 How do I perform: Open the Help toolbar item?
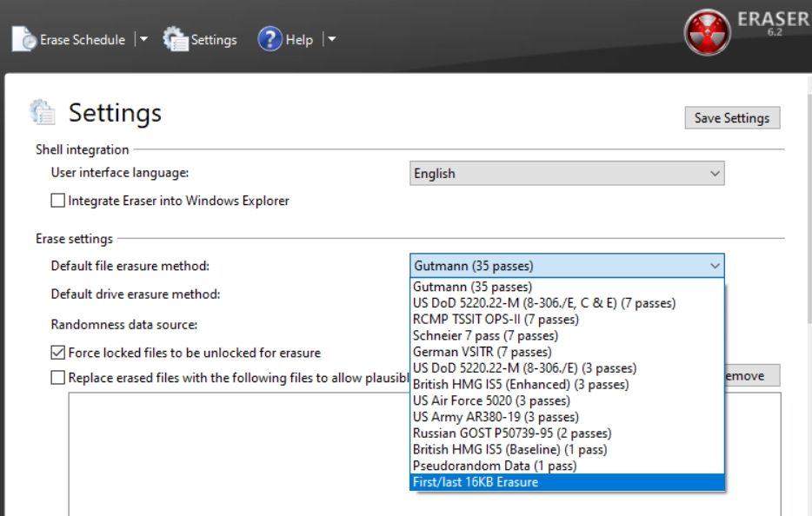[299, 40]
